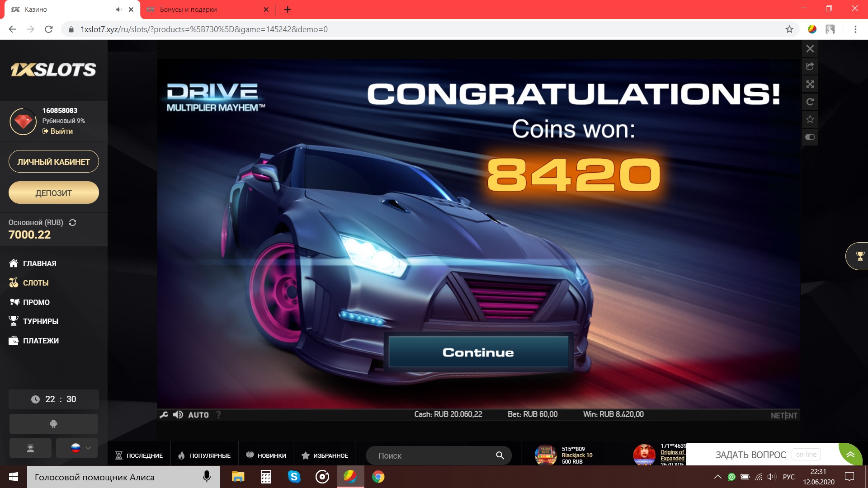Viewport: 868px width, 488px height.
Task: Reload the game with refresh icon
Action: [x=810, y=102]
